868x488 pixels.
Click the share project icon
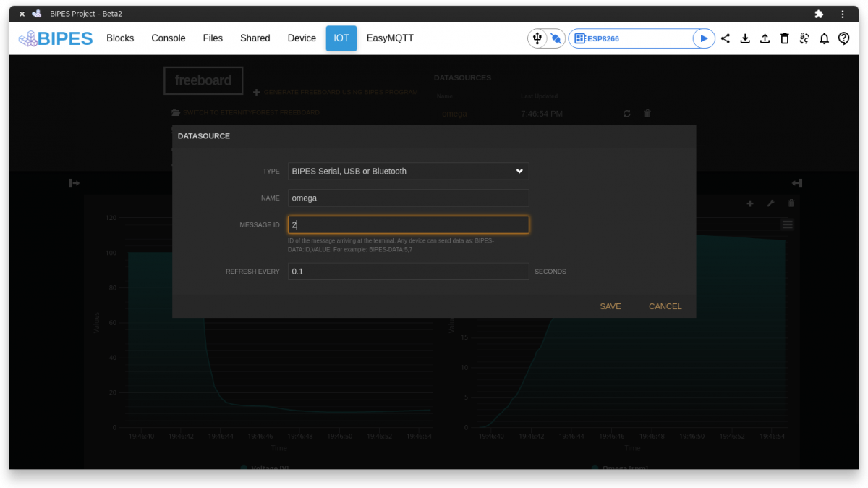click(726, 38)
